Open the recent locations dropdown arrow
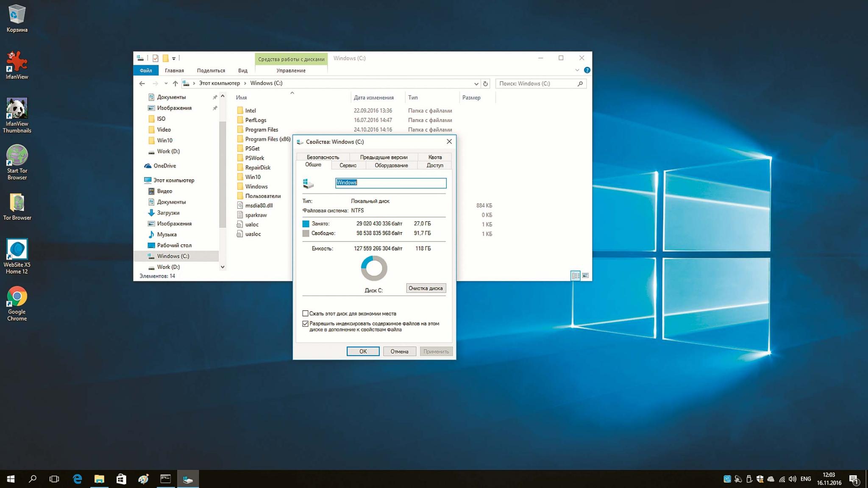This screenshot has height=488, width=868. [166, 83]
